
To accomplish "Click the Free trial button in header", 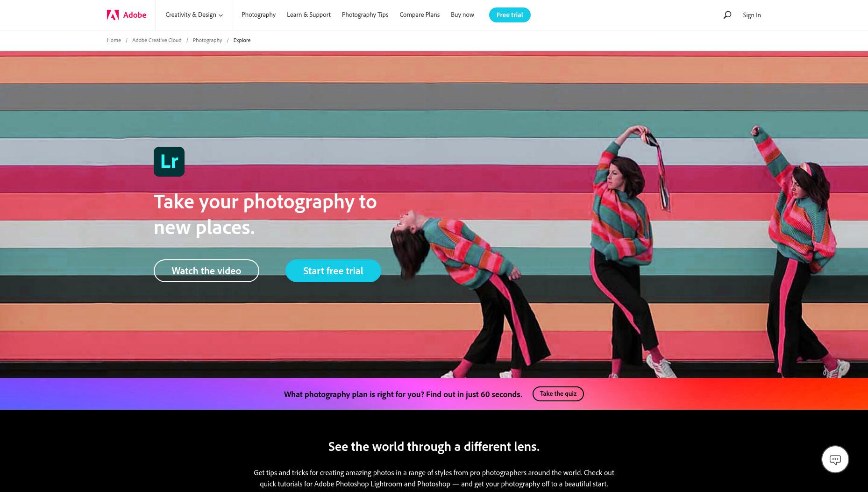I will [510, 15].
